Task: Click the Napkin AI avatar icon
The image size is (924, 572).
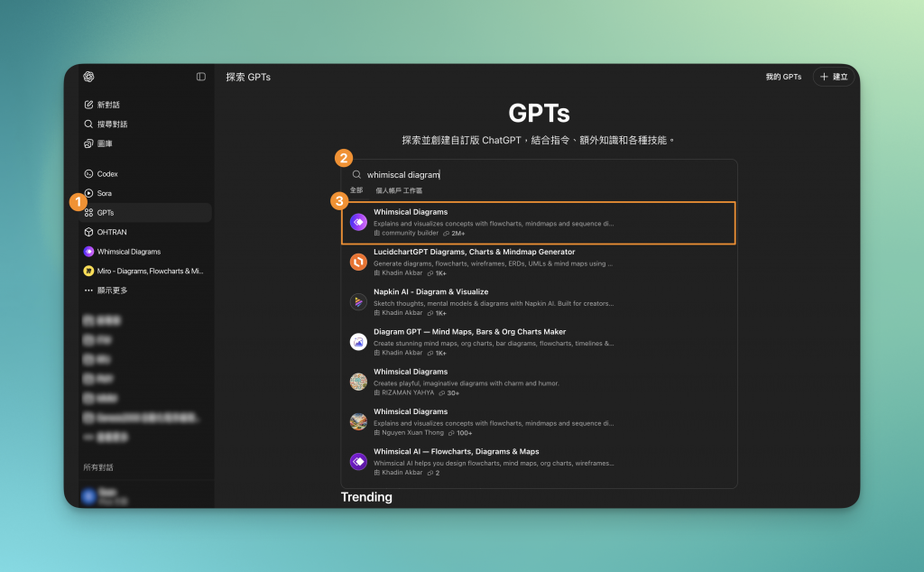Action: 358,302
